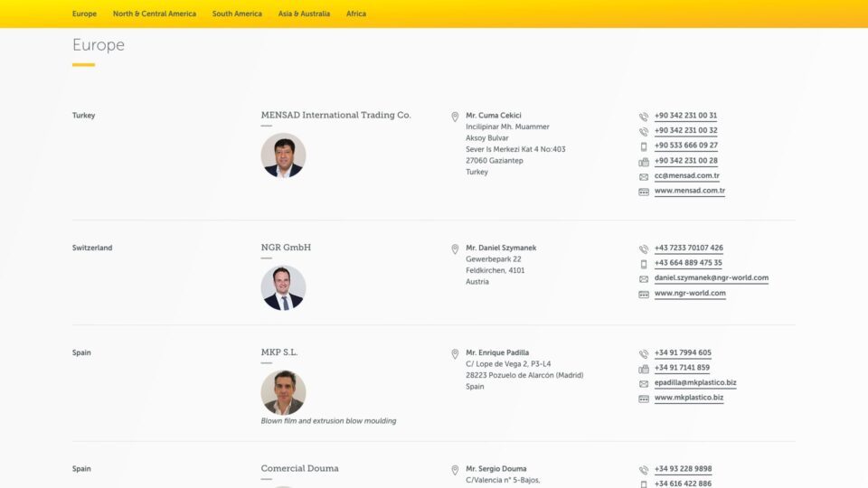Open the Europe navigation tab
The width and height of the screenshot is (868, 488).
[x=84, y=14]
